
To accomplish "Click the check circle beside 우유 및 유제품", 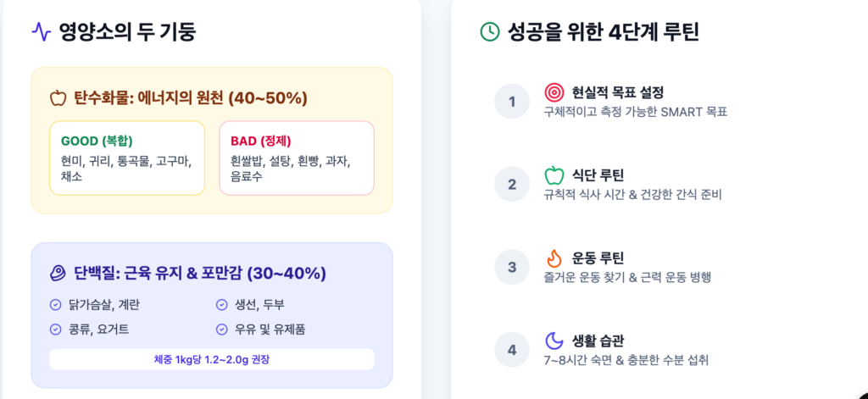I will click(221, 329).
